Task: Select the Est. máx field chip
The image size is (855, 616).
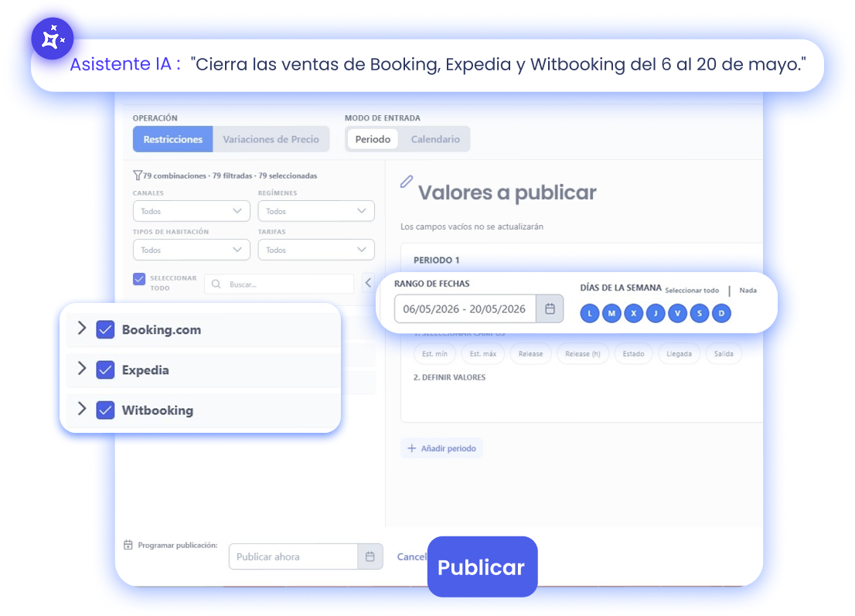Action: point(483,354)
